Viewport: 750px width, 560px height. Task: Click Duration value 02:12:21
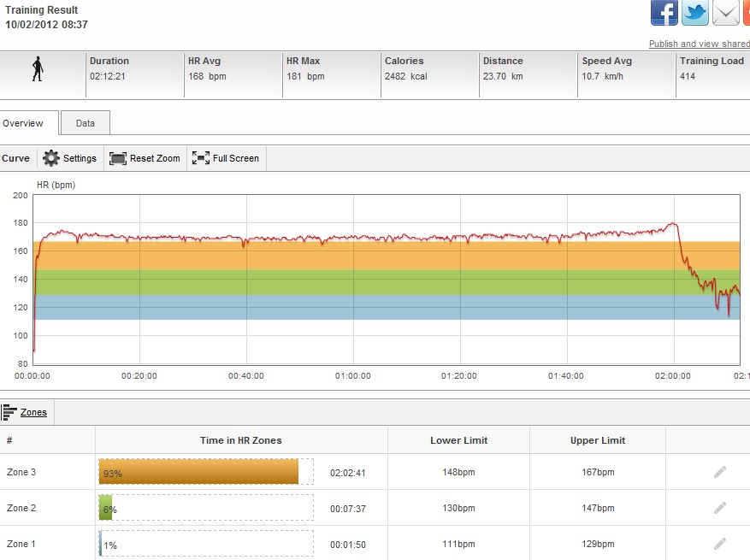108,76
